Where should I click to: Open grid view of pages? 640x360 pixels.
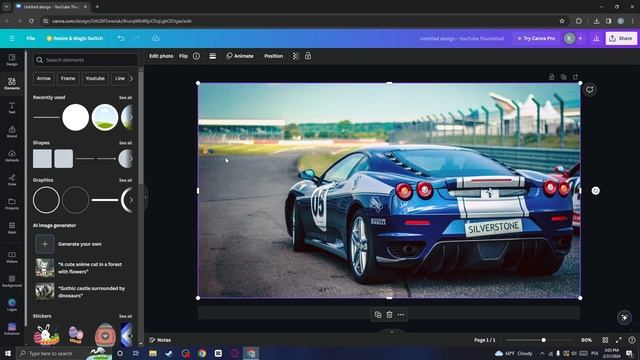point(605,340)
